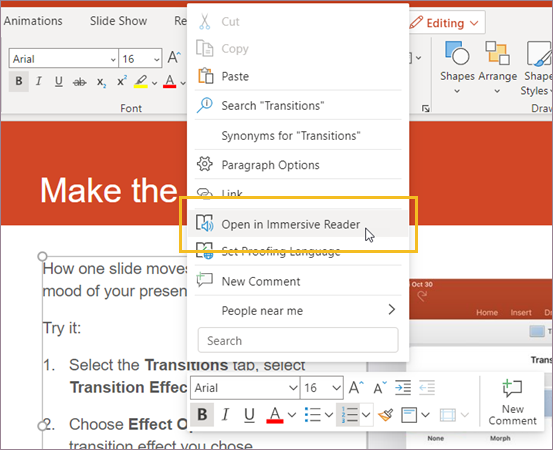Image resolution: width=553 pixels, height=450 pixels.
Task: Toggle Underline in ribbon Font group
Action: coord(59,81)
